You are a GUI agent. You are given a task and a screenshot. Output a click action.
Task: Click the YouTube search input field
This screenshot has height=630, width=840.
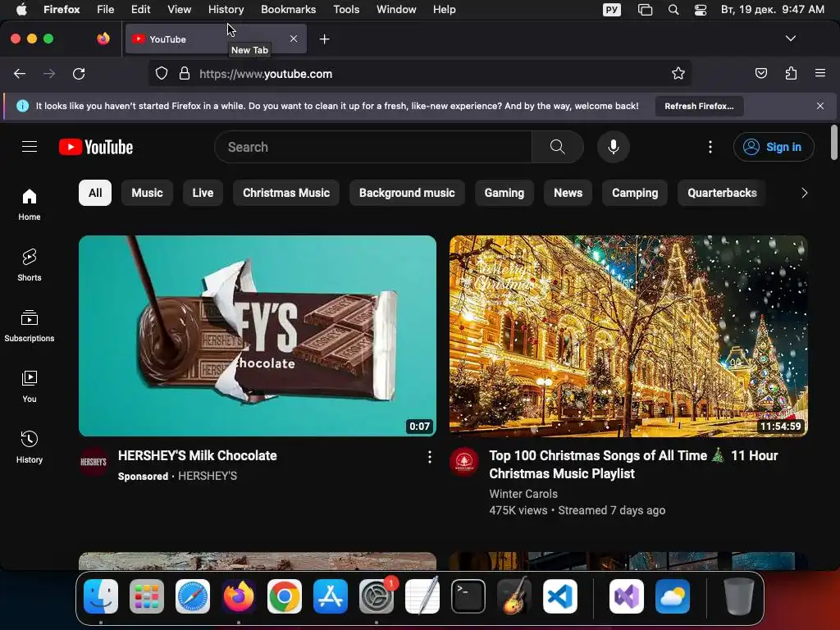[x=373, y=147]
